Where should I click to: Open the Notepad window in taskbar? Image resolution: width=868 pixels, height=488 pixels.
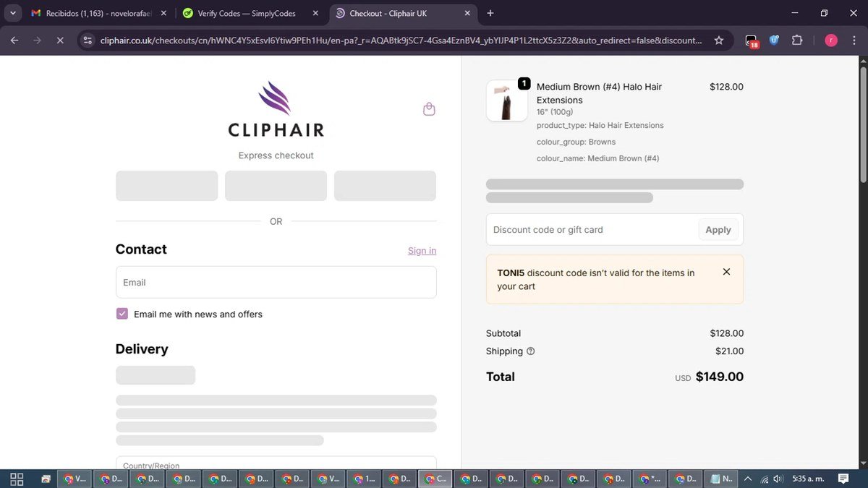coord(721,479)
